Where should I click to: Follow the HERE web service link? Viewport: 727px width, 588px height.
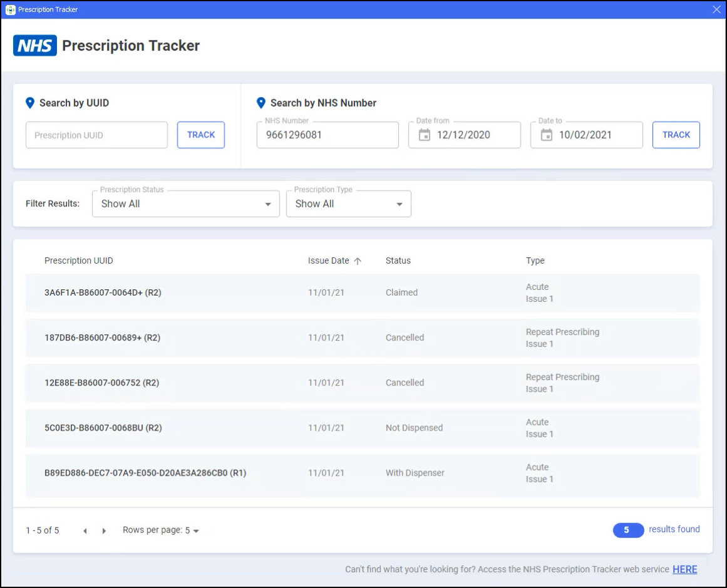coord(684,569)
